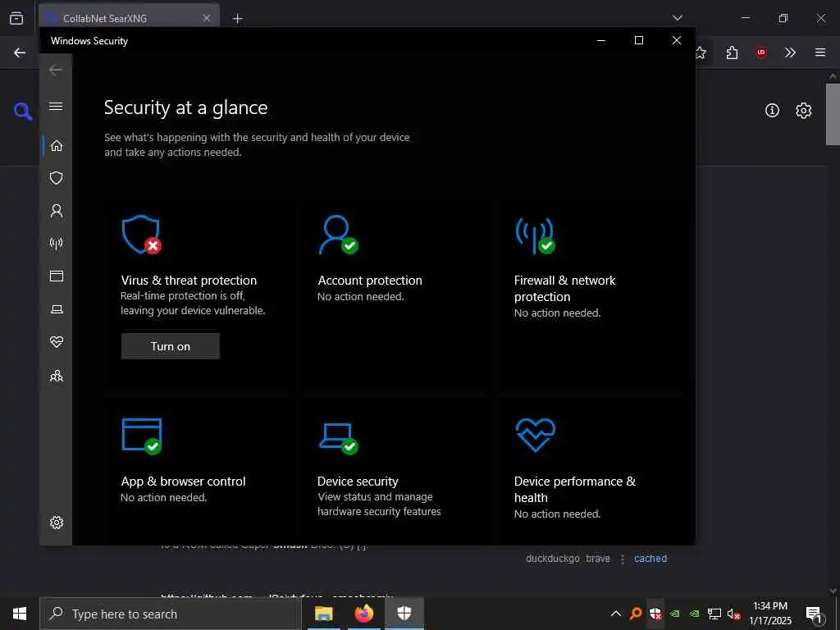Open Device performance & health heading
840x630 pixels.
[x=575, y=489]
